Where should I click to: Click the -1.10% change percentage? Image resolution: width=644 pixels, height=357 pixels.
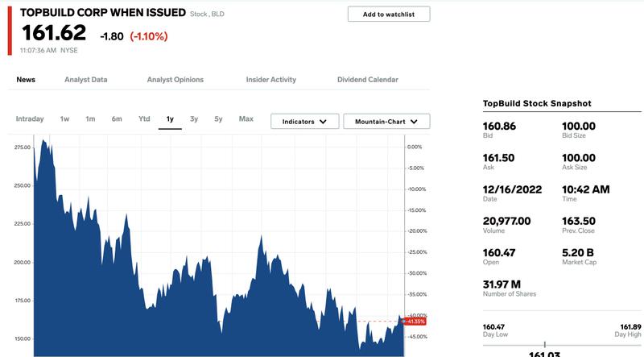click(x=149, y=36)
